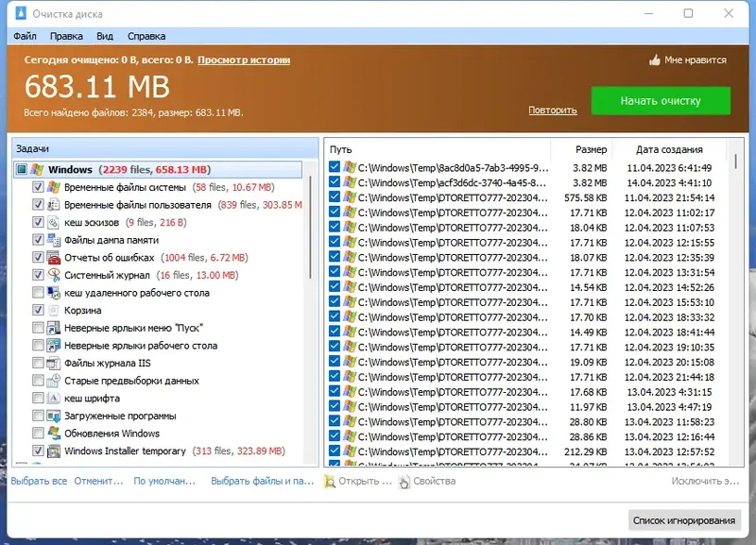Image resolution: width=756 pixels, height=545 pixels.
Task: Enable Обновления Windows checkbox
Action: click(x=38, y=434)
